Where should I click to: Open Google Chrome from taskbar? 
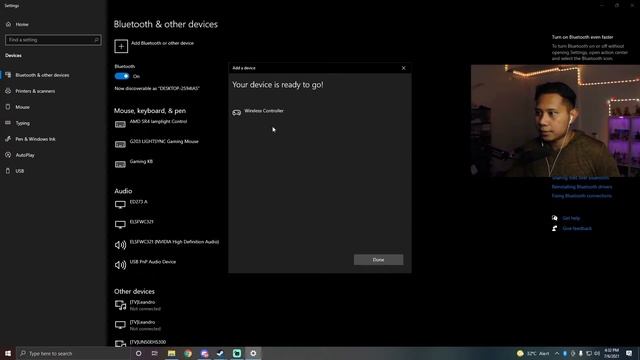pos(188,353)
